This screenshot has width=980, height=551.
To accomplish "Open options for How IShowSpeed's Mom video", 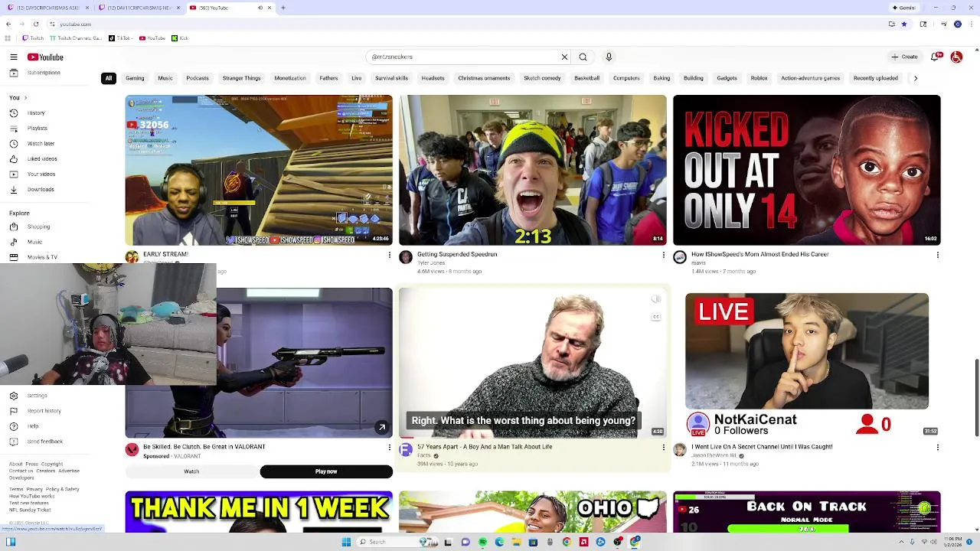I will (x=937, y=255).
